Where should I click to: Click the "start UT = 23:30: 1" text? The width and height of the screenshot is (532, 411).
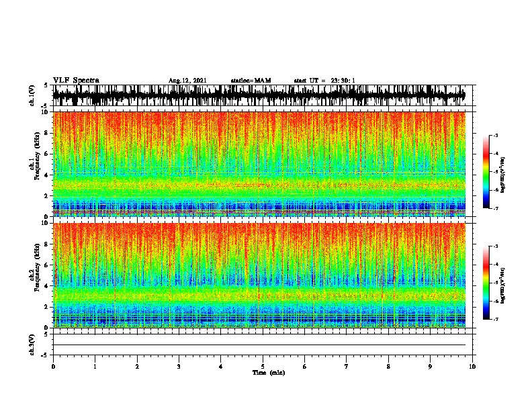[x=324, y=81]
